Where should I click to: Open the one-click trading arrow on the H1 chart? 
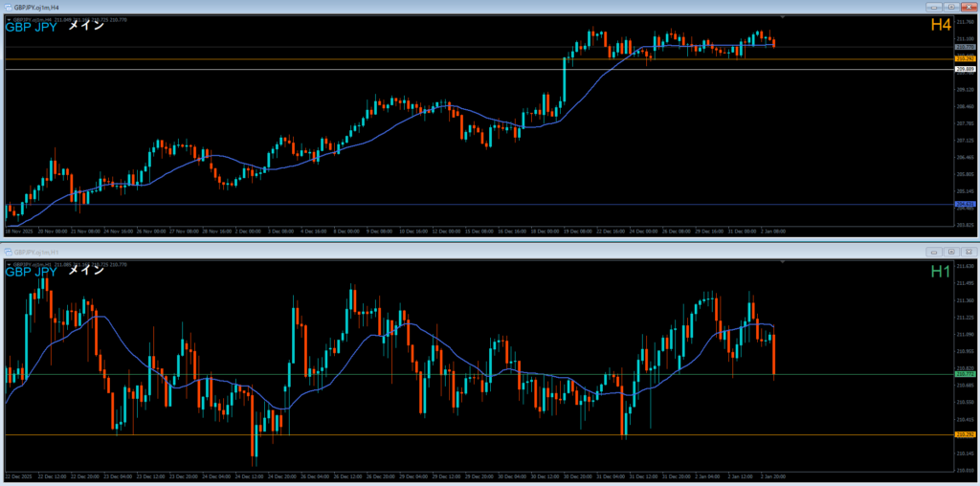(9, 264)
